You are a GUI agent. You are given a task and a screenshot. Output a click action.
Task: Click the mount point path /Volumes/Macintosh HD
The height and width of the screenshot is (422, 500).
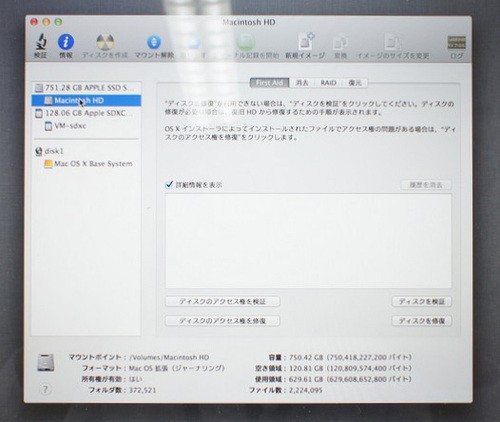(169, 357)
